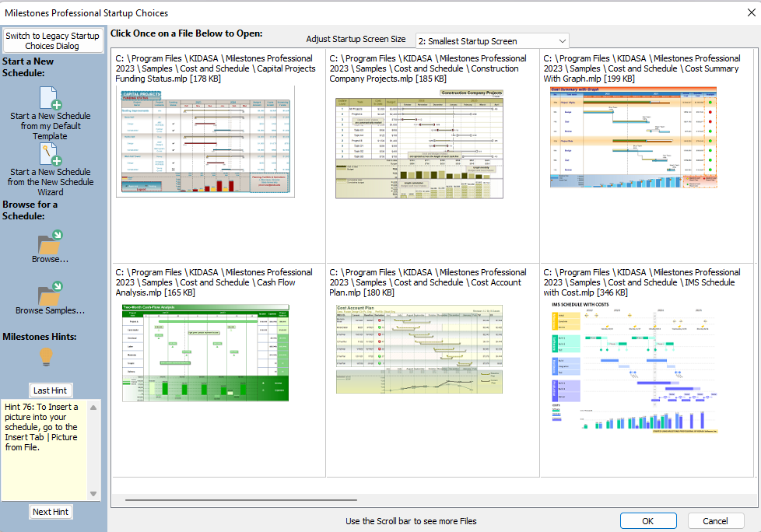Click the Milestones Hints lightbulb icon

[47, 357]
